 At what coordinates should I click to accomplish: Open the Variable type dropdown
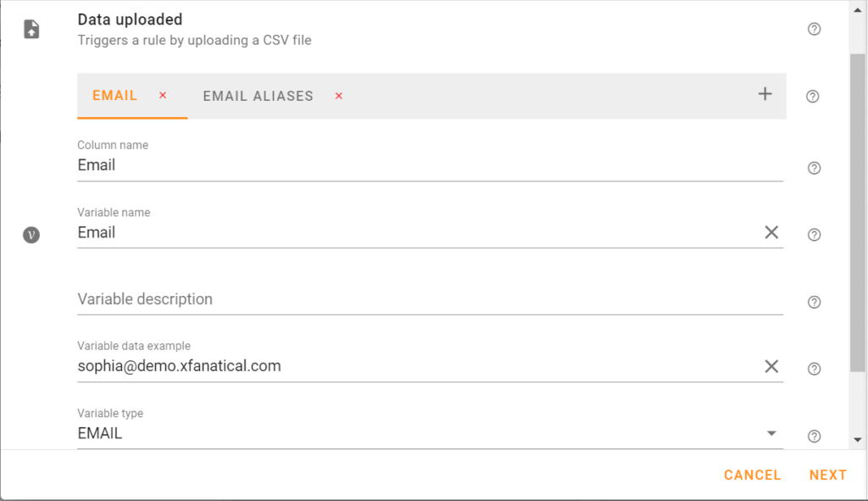coord(771,432)
